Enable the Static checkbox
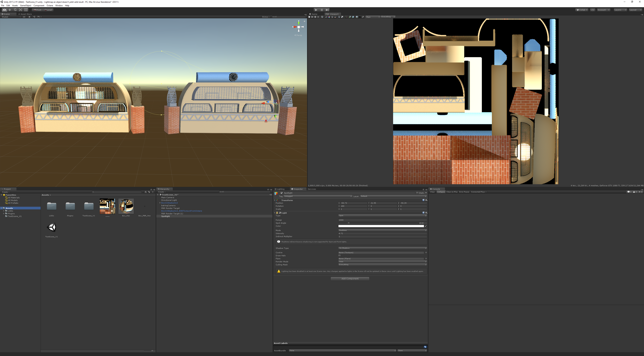 (417, 193)
